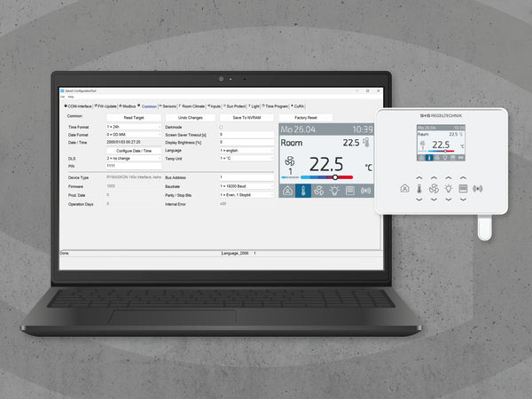Tap the fan icon in preview bottom bar

[x=319, y=191]
